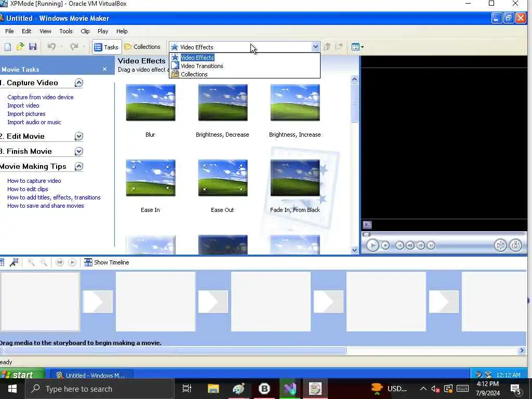Open the Edit menu
The image size is (532, 399).
pyautogui.click(x=26, y=31)
